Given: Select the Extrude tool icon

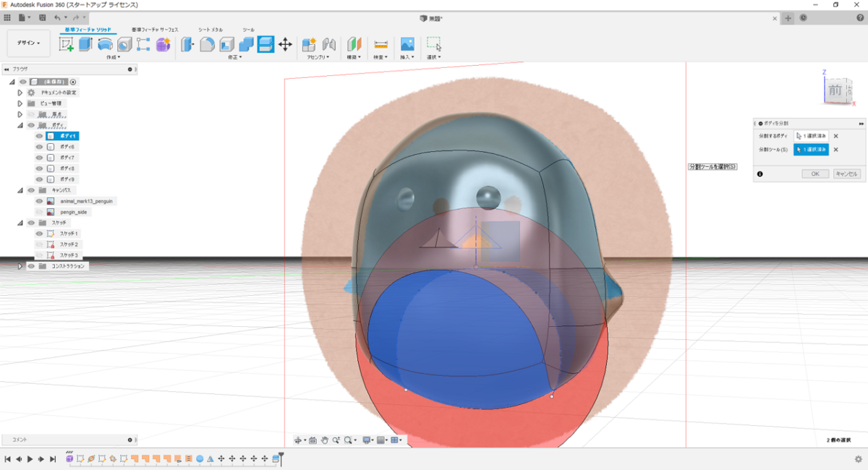Looking at the screenshot, I should click(x=86, y=44).
